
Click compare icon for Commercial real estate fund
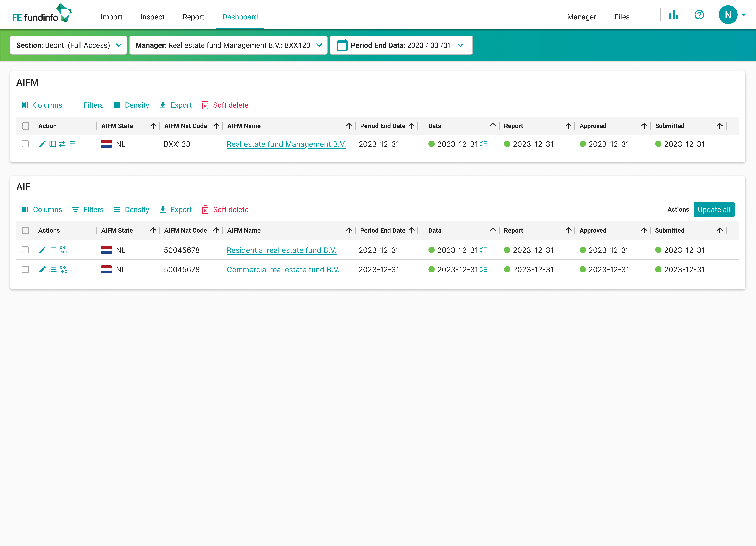[x=64, y=269]
